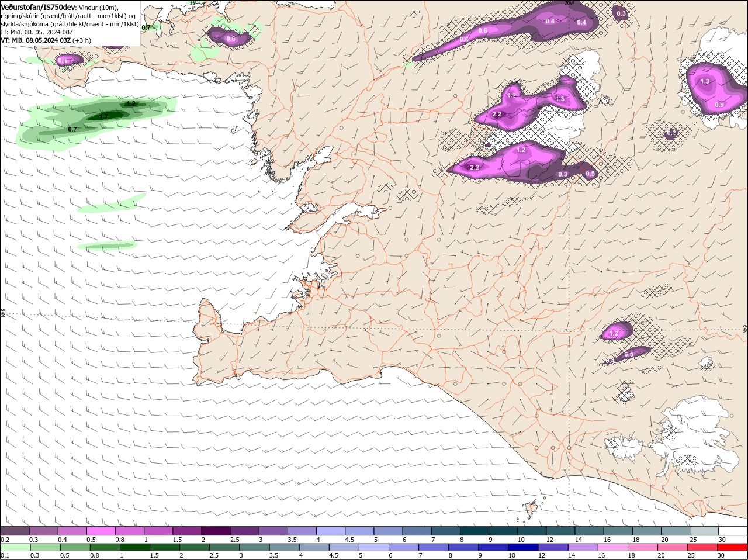Click the 20W longitude label at the top edge

coord(569,3)
